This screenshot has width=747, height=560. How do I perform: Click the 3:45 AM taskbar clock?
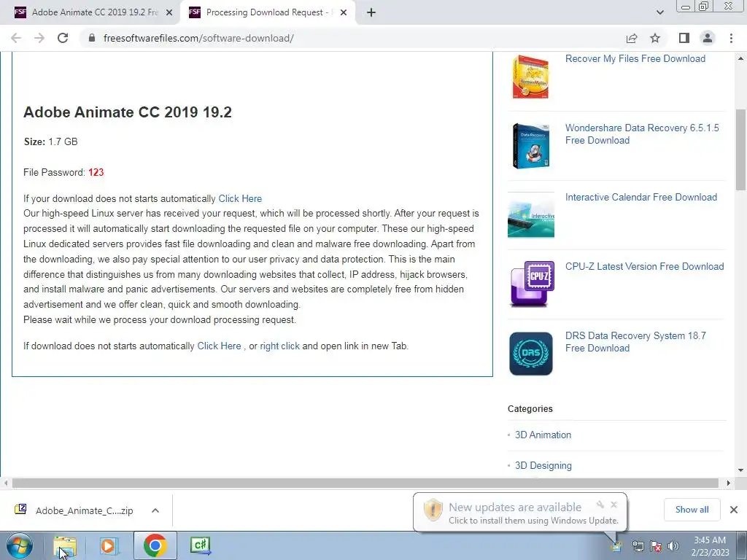[x=710, y=546]
